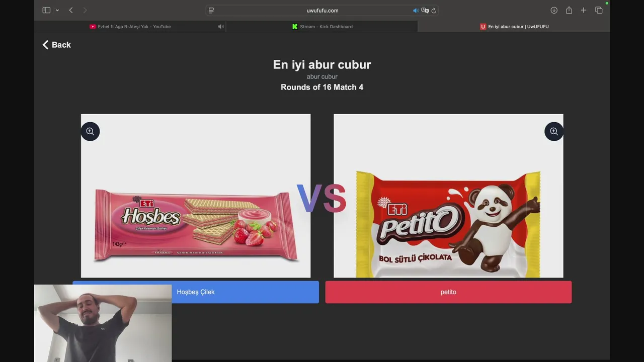
Task: Vote for Hoşbeş Çilek button
Action: tap(196, 292)
